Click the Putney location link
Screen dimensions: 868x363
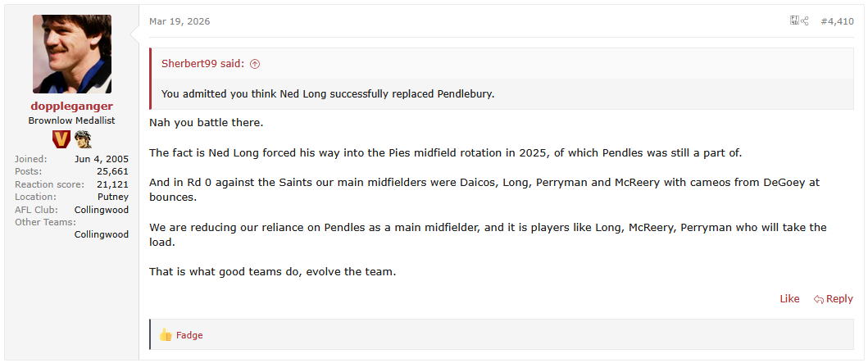tap(113, 197)
